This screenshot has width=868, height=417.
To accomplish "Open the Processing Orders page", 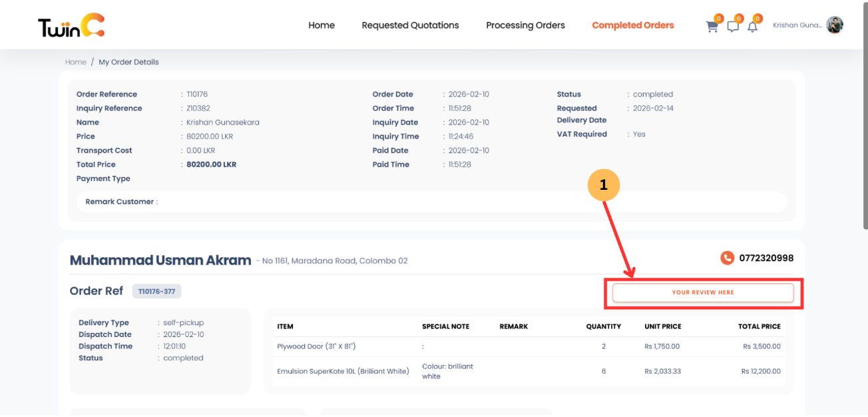I will pyautogui.click(x=525, y=25).
